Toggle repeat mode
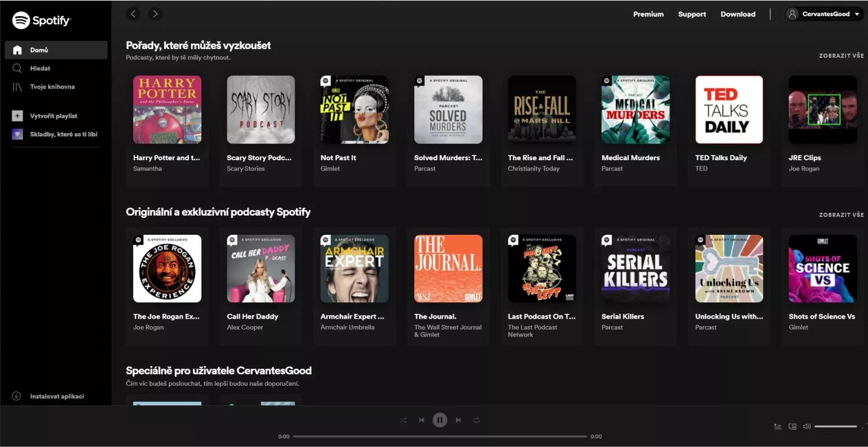This screenshot has width=868, height=447. click(x=477, y=420)
